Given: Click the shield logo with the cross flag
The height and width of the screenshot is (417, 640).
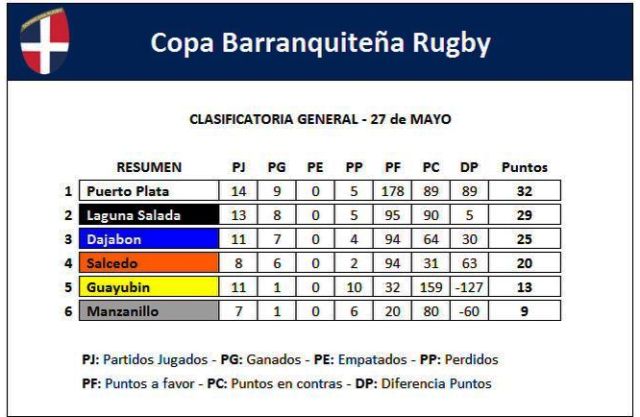Looking at the screenshot, I should pos(45,41).
